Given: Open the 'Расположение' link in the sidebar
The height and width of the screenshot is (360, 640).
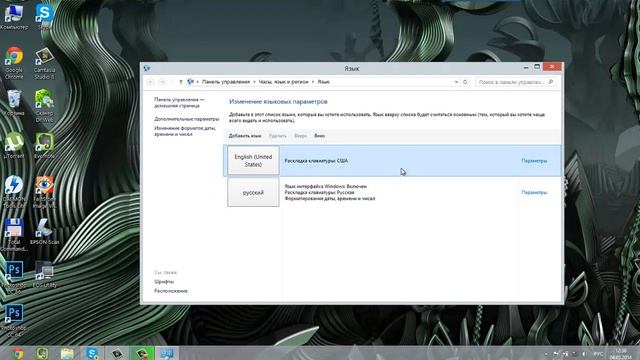Looking at the screenshot, I should click(171, 291).
